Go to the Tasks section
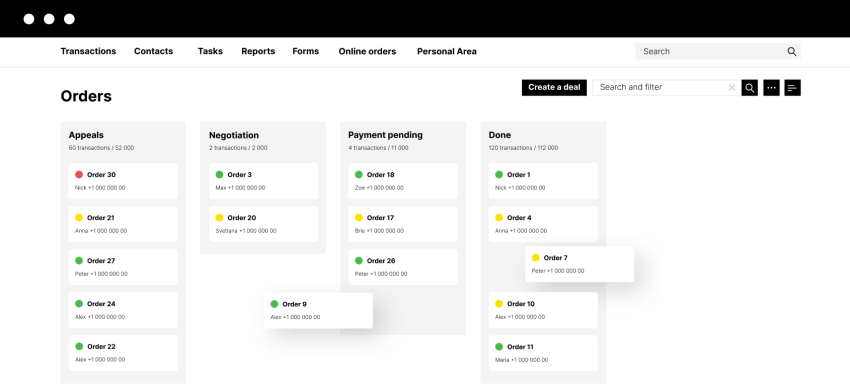Screen dimensions: 850x384 [210, 52]
